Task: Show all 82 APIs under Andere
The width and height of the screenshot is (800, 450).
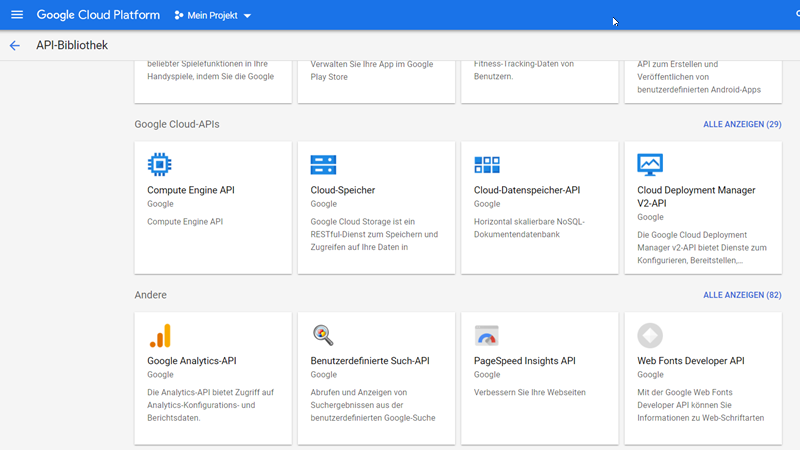Action: point(742,296)
